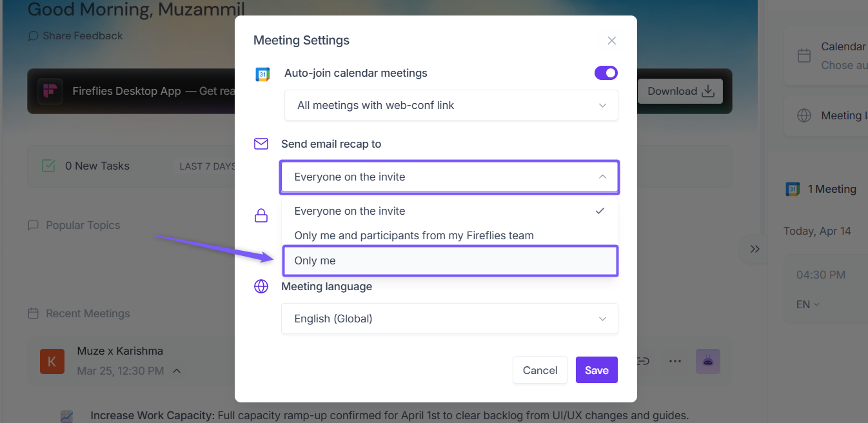Open the Meeting language dropdown
This screenshot has width=868, height=423.
449,319
